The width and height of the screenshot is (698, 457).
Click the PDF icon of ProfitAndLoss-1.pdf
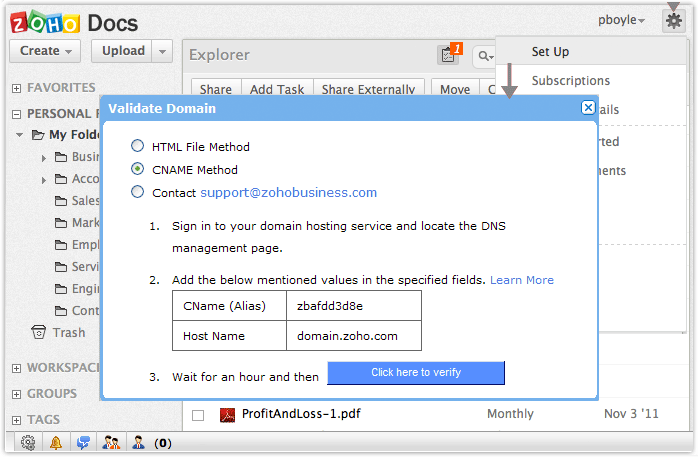click(227, 415)
